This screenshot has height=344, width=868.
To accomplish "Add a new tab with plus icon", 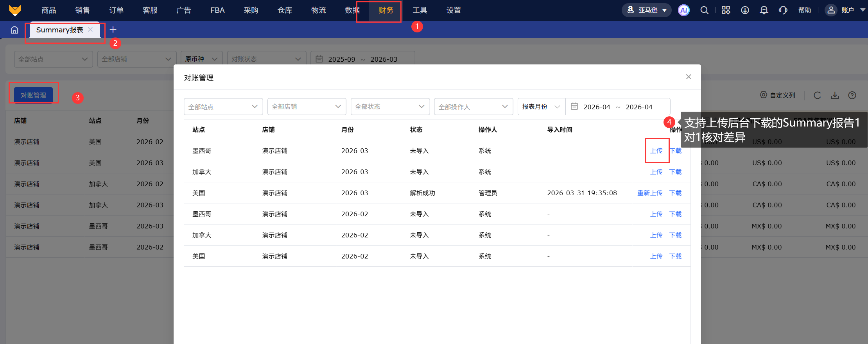I will click(x=113, y=30).
